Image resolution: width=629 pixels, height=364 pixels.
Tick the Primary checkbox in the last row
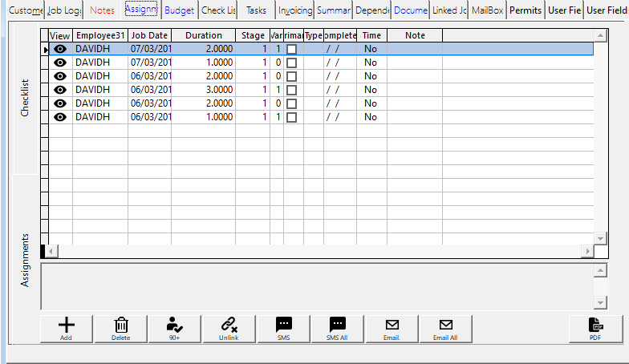click(292, 117)
